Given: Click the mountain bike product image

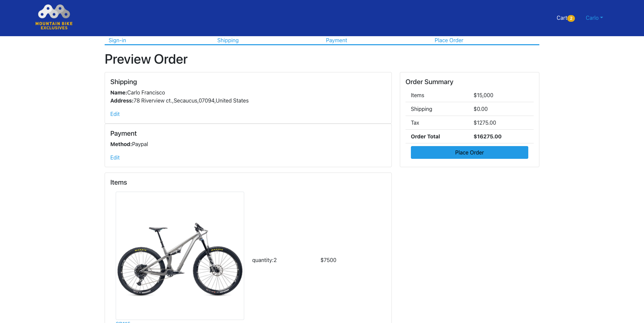Looking at the screenshot, I should click(x=180, y=256).
